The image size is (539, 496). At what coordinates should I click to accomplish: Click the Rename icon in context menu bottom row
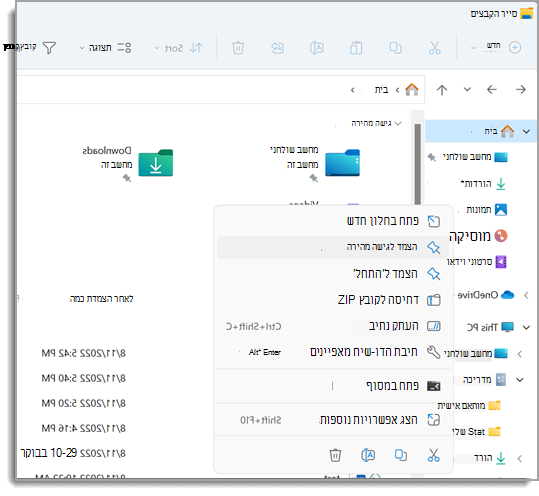368,455
